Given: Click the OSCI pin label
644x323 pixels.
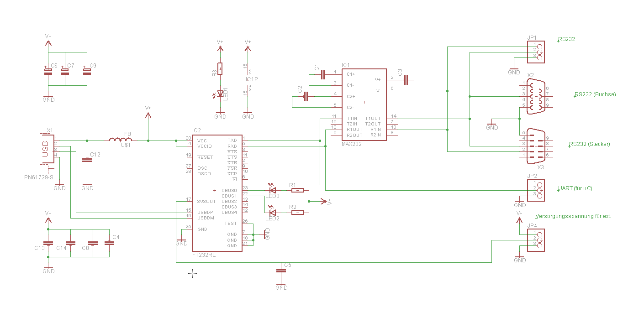Looking at the screenshot, I should (203, 168).
